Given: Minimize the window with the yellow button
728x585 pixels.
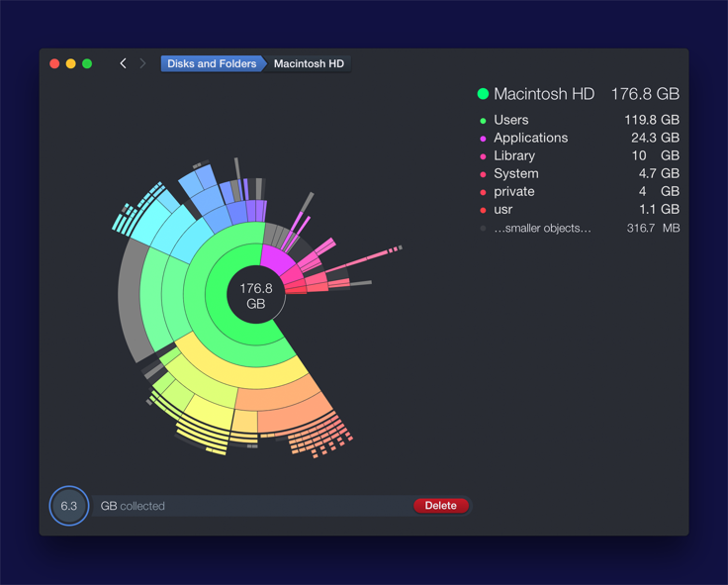Looking at the screenshot, I should [70, 63].
